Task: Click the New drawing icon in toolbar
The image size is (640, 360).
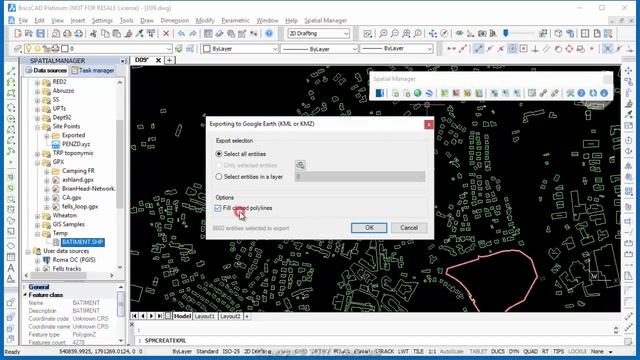Action: (18, 33)
